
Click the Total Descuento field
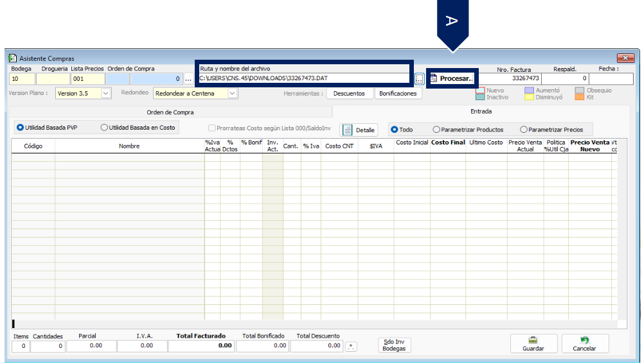316,346
